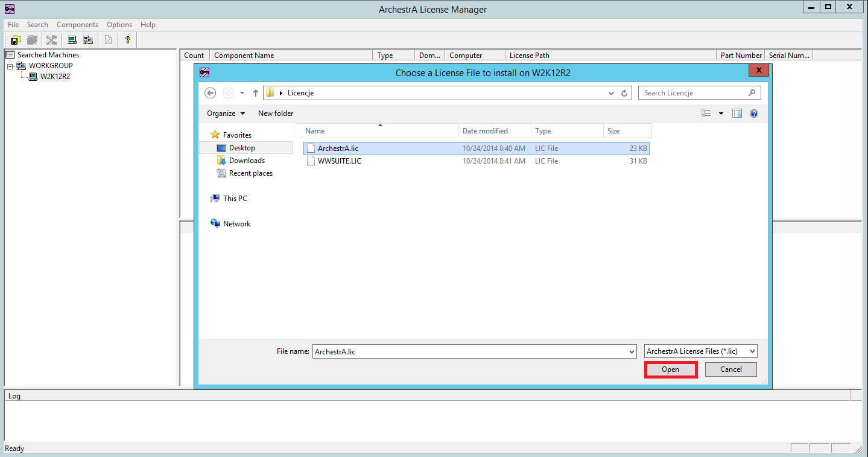Open the More view options arrow
The image size is (868, 457).
(721, 113)
